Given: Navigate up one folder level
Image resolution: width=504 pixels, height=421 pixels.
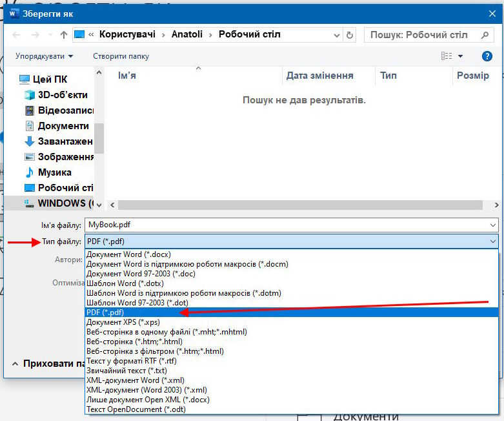Looking at the screenshot, I should (x=64, y=35).
